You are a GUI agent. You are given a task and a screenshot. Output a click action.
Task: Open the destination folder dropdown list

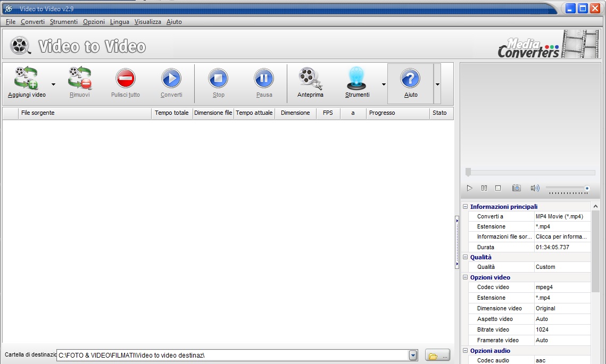413,355
